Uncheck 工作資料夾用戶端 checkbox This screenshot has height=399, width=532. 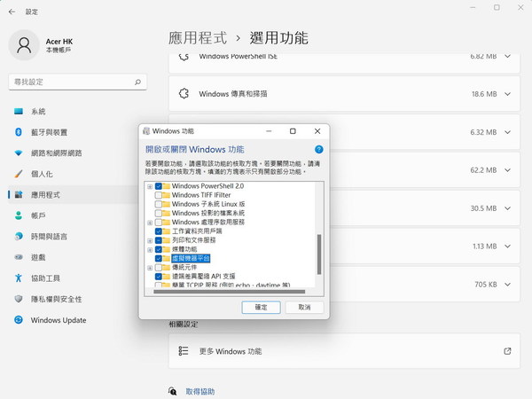pyautogui.click(x=159, y=231)
